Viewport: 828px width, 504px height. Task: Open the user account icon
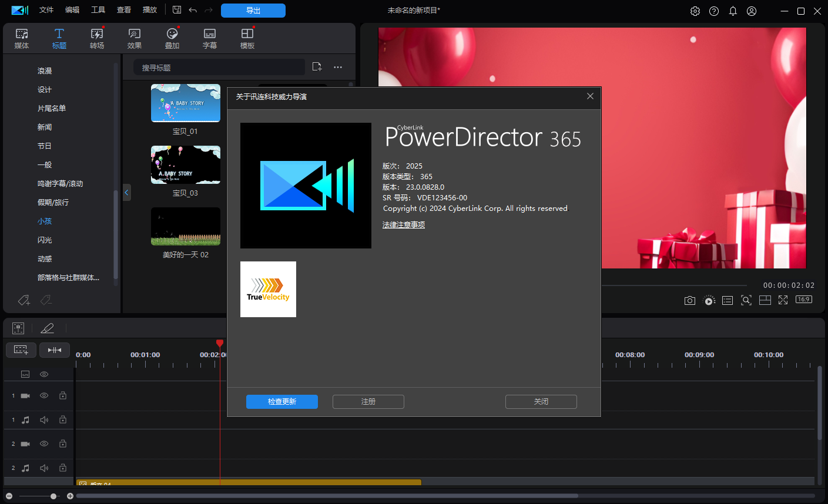click(x=752, y=11)
